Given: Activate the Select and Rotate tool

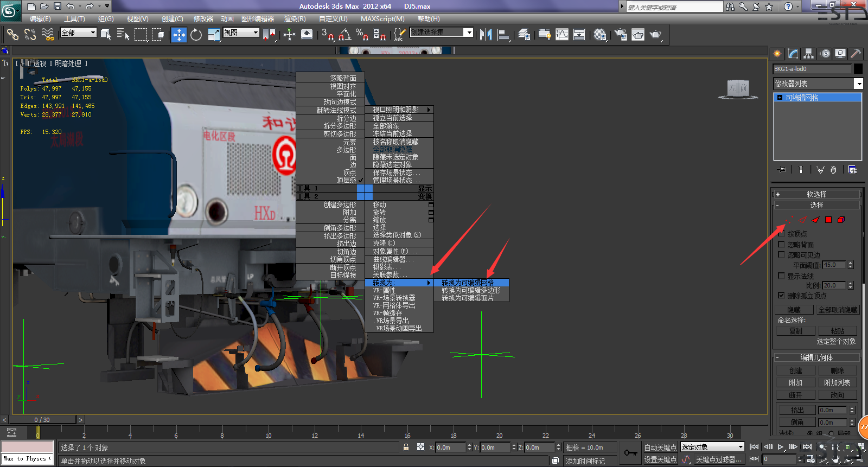Looking at the screenshot, I should (x=196, y=35).
